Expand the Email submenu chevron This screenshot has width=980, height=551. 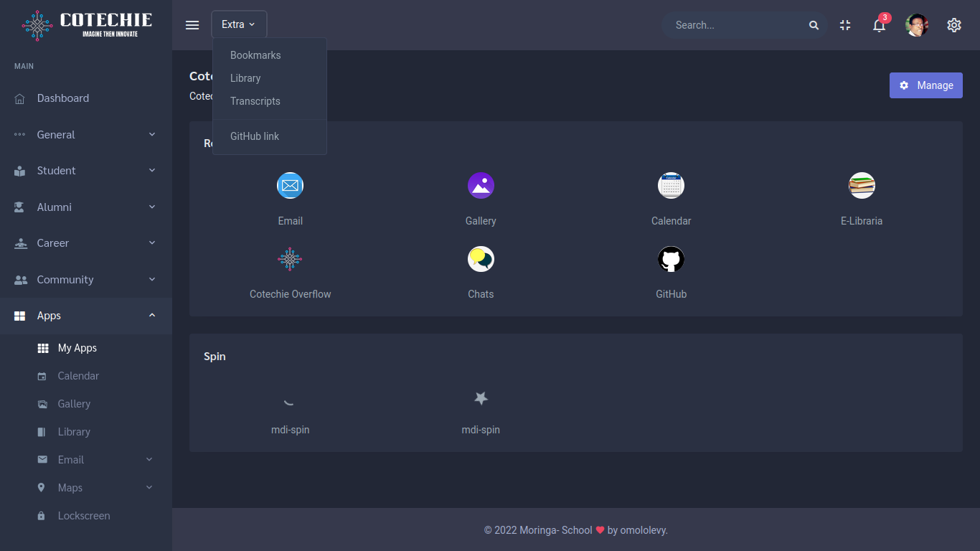tap(149, 459)
